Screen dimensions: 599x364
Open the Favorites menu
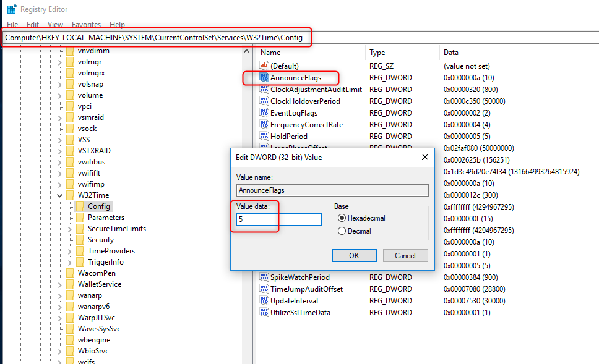pos(86,25)
